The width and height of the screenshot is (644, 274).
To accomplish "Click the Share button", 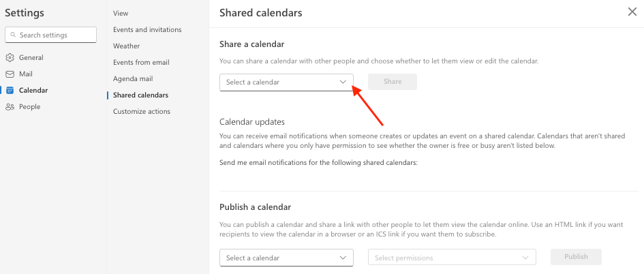I will (393, 82).
